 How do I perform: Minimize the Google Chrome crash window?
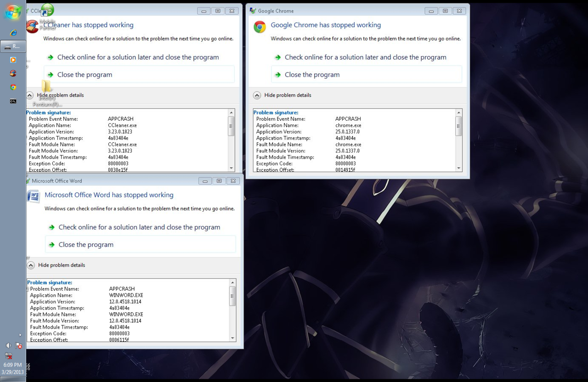point(431,11)
